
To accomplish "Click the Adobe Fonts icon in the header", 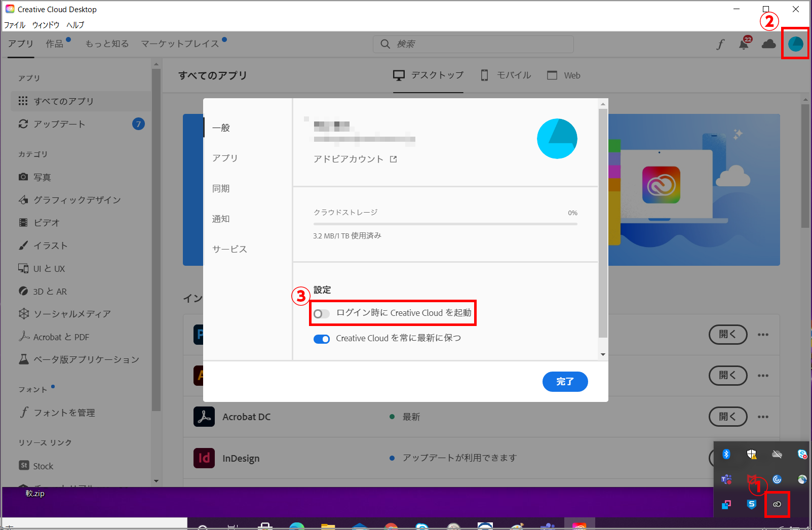I will [x=720, y=44].
